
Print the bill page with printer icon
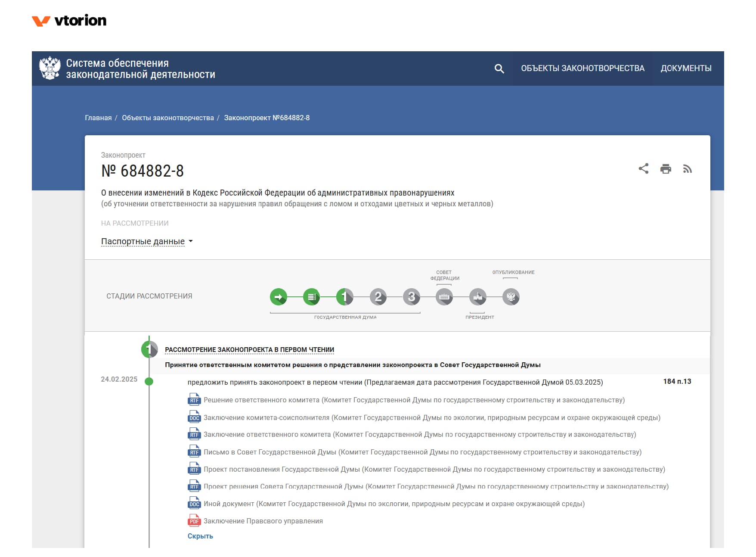point(666,169)
